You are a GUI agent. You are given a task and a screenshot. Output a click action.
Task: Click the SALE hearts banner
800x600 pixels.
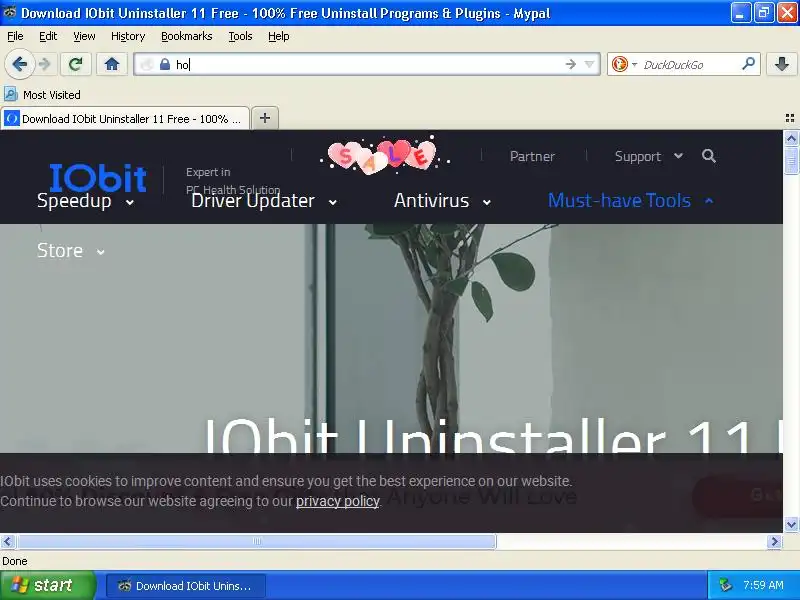pos(385,155)
